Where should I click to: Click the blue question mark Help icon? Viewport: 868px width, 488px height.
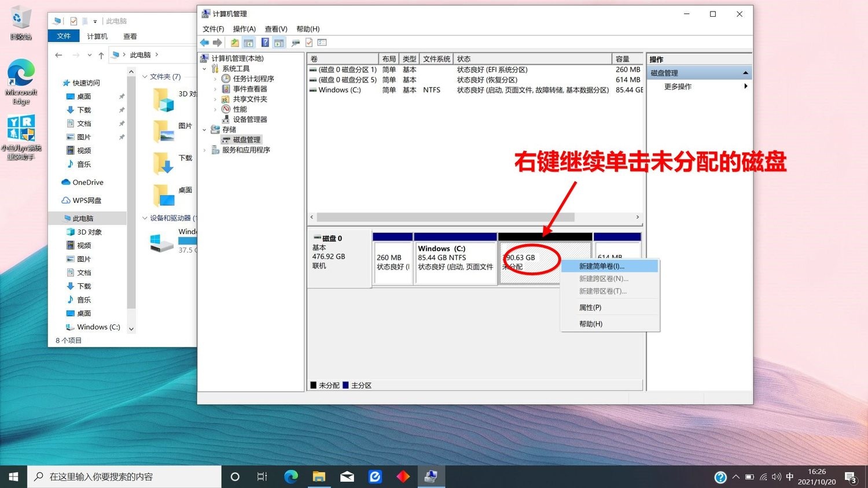pyautogui.click(x=264, y=43)
